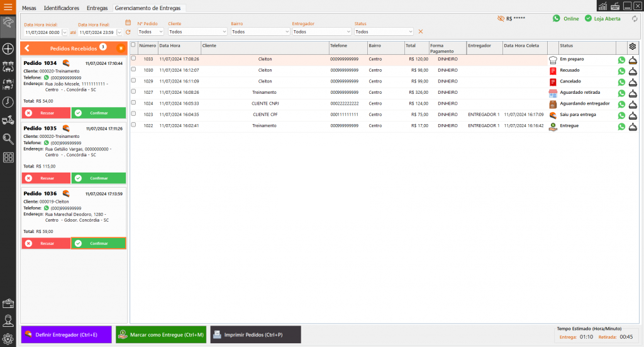Click WhatsApp icon for order 1033 row

click(621, 60)
